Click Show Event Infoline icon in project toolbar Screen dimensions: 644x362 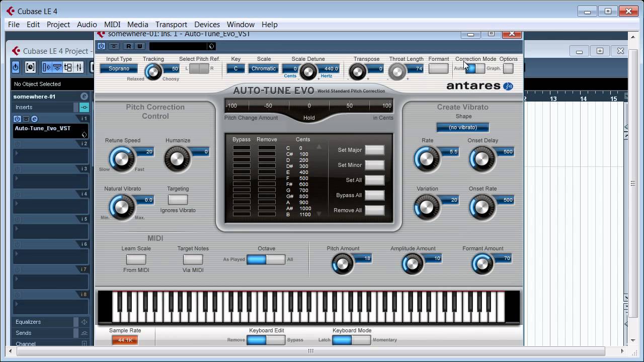[57, 67]
